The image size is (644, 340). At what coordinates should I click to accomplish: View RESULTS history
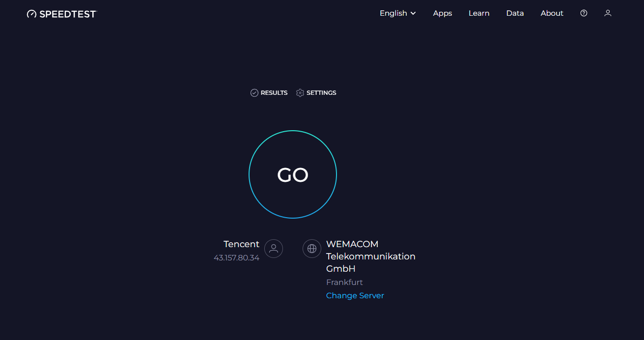(x=269, y=93)
